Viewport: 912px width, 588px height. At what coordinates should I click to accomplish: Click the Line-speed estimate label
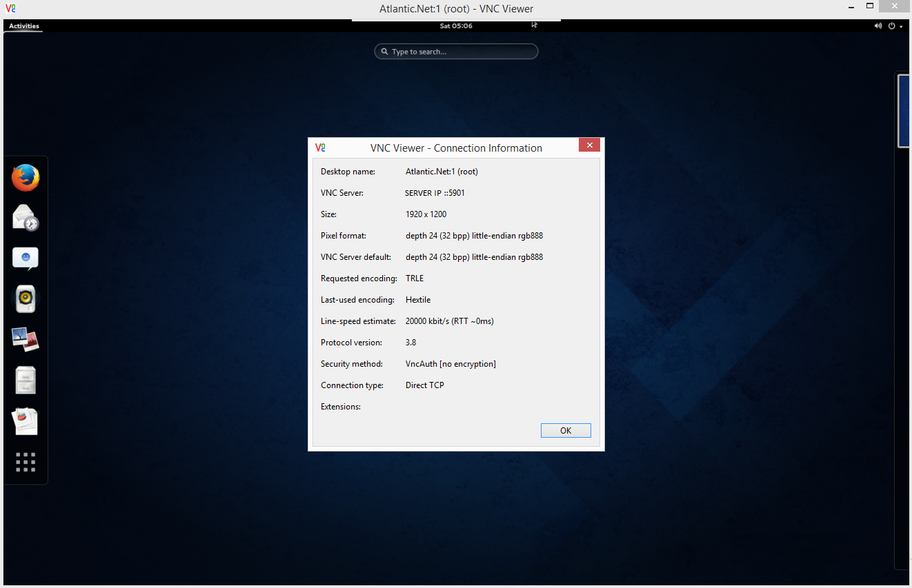[359, 321]
